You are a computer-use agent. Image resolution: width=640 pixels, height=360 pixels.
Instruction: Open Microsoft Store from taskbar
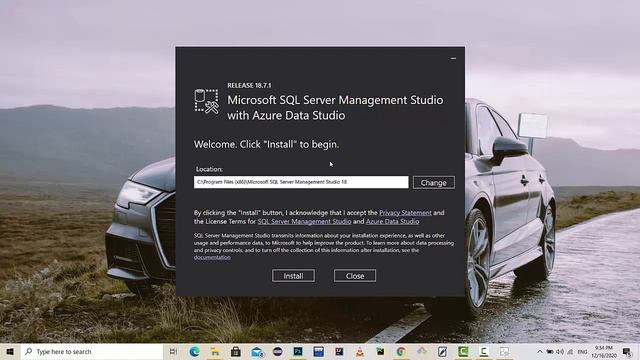pyautogui.click(x=236, y=351)
